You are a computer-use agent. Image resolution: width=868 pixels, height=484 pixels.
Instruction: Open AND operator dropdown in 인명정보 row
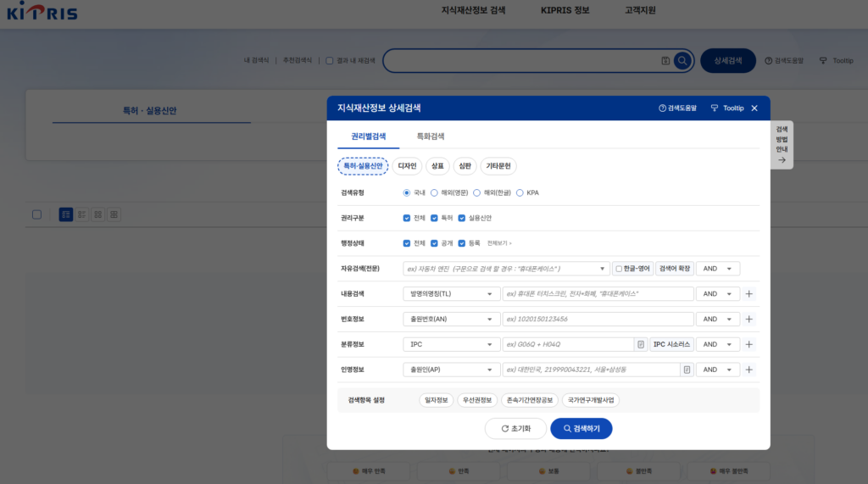[x=717, y=370]
